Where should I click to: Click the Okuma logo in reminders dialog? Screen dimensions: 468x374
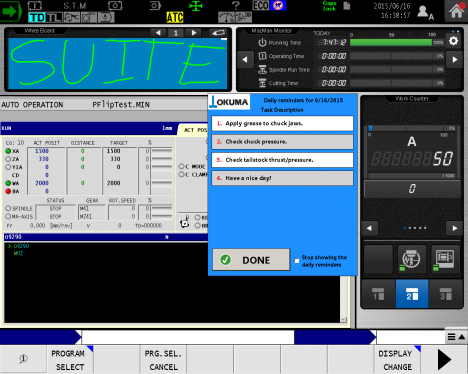click(x=229, y=102)
